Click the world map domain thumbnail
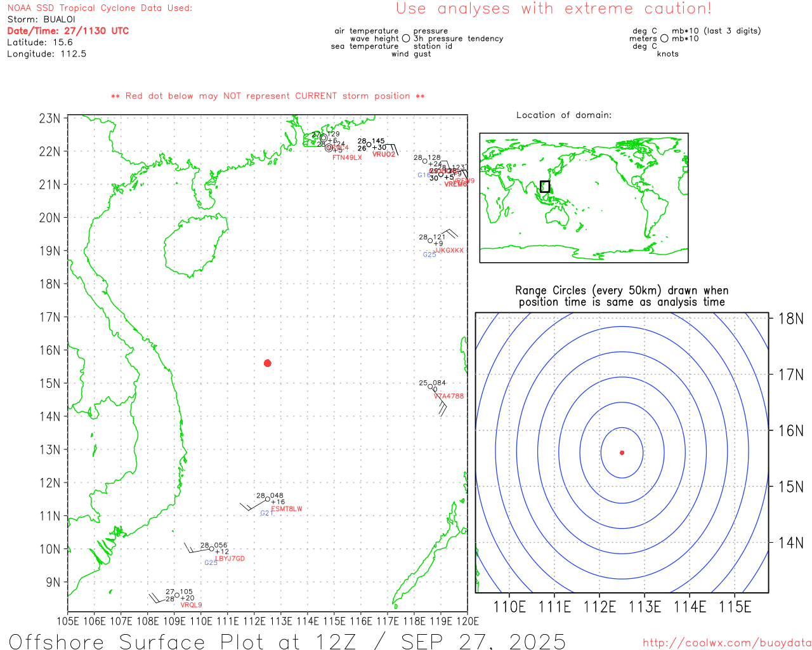The height and width of the screenshot is (650, 812). (x=584, y=197)
